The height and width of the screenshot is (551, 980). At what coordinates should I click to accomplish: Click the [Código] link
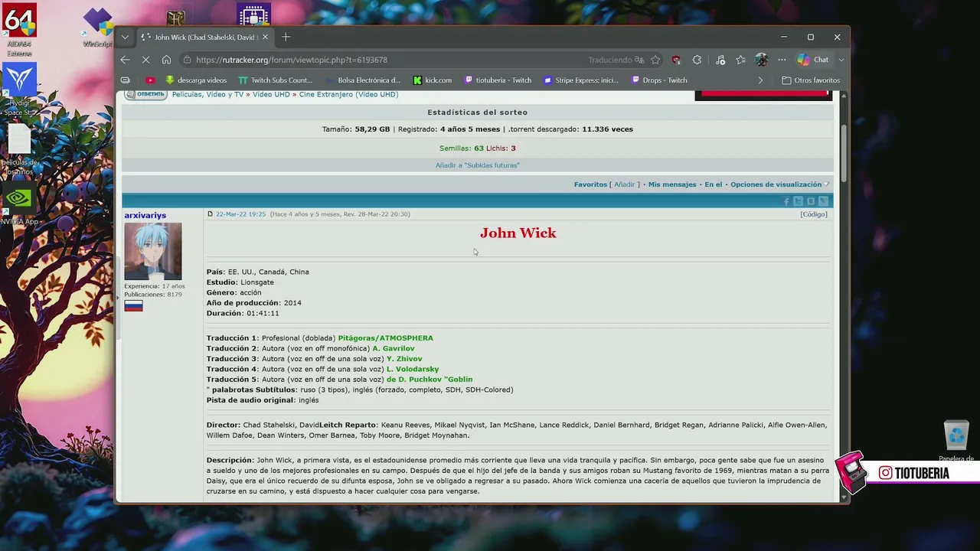tap(814, 214)
